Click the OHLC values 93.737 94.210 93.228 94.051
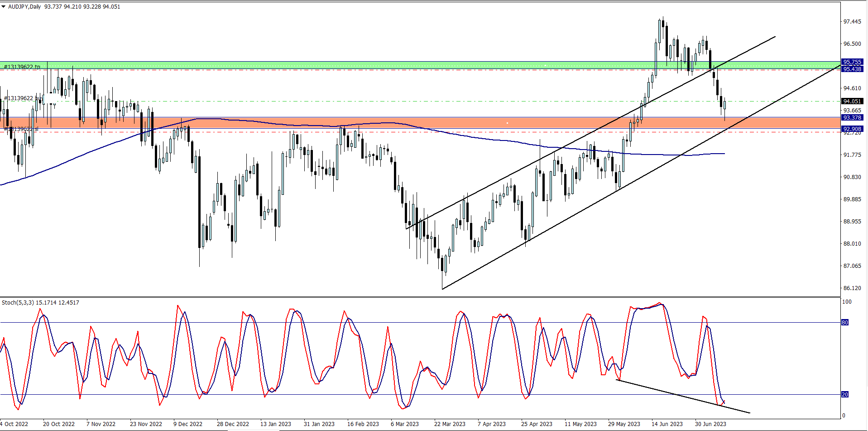Viewport: 868px width, 431px height. click(x=82, y=7)
